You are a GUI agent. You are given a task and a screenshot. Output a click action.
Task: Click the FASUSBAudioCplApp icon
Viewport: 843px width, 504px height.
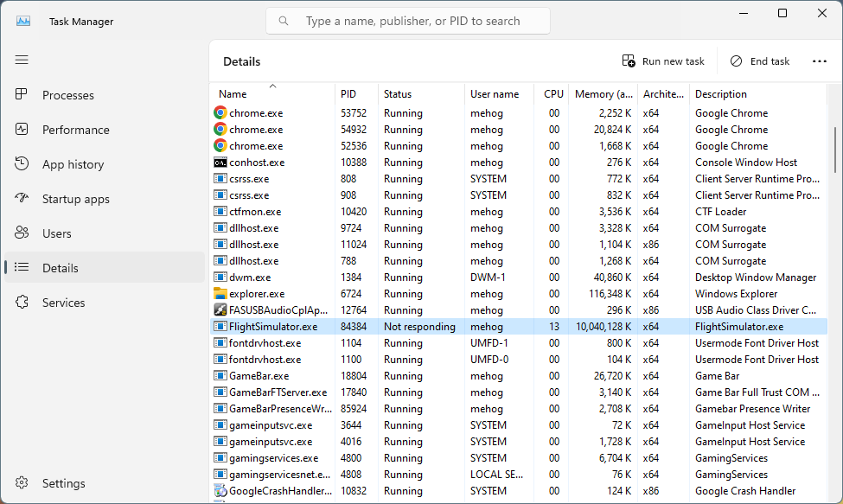click(x=220, y=310)
